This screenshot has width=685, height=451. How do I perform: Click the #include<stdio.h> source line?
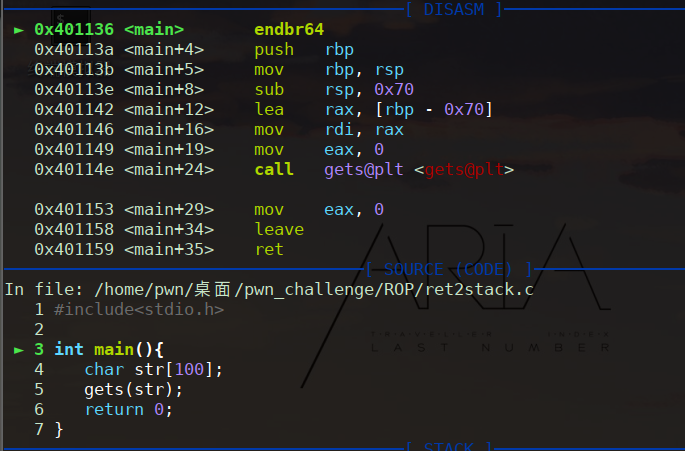click(138, 309)
